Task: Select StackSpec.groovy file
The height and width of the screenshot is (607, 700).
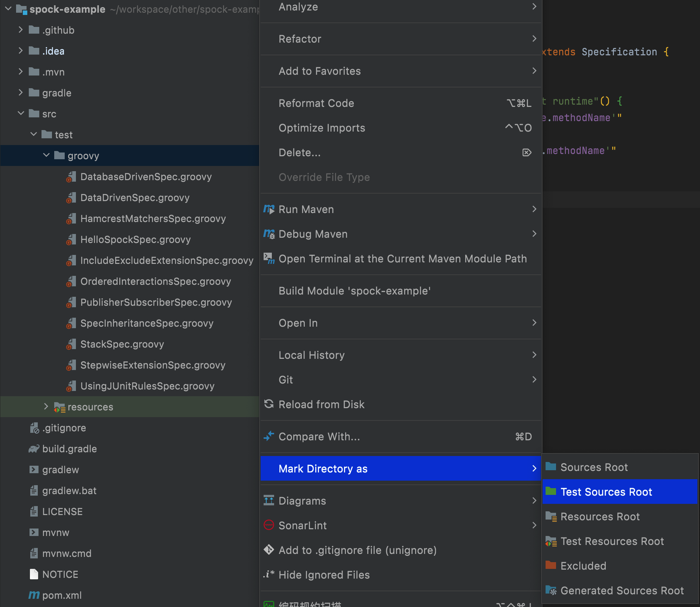Action: pos(122,344)
